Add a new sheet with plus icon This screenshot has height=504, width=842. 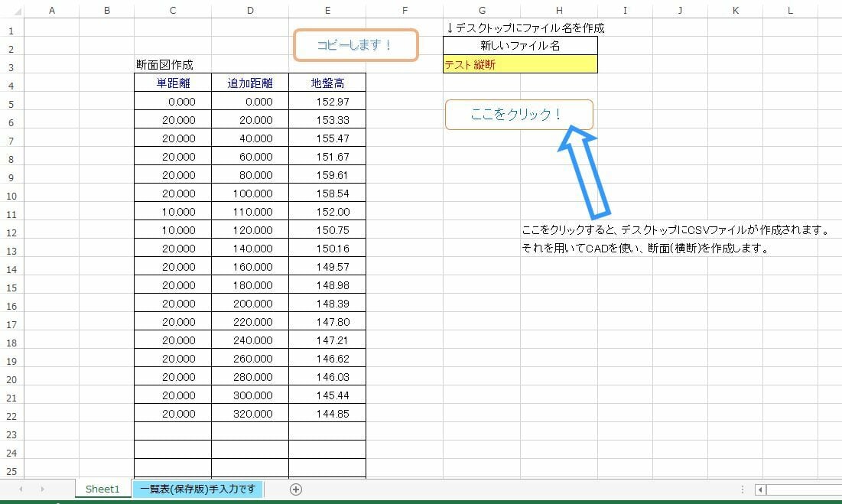click(296, 489)
